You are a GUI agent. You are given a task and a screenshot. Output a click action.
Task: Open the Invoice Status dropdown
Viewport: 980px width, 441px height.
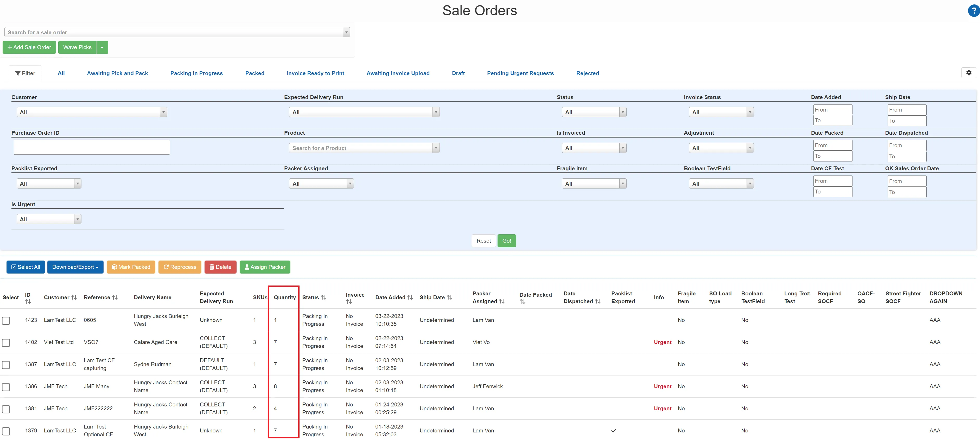[x=721, y=112]
